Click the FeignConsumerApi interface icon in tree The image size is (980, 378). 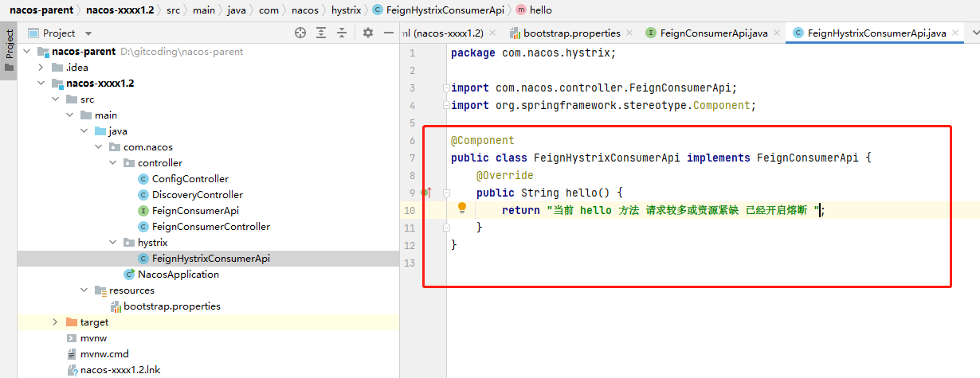click(143, 211)
